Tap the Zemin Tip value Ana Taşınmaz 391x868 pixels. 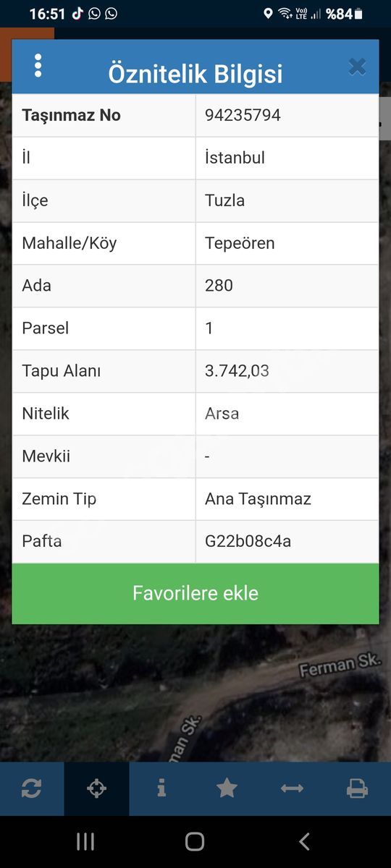click(x=258, y=499)
